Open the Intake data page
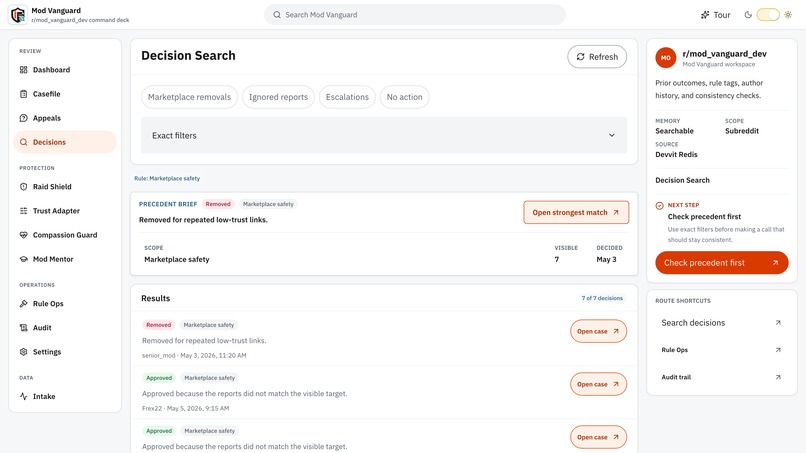The image size is (806, 453). click(65, 396)
